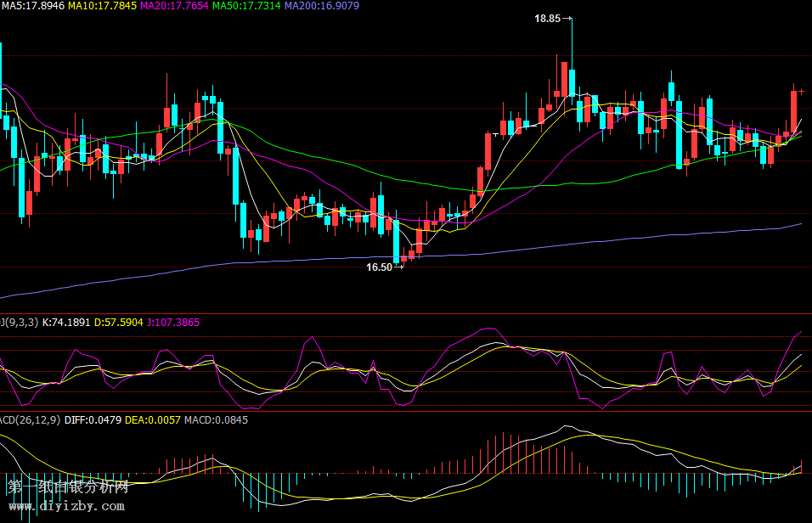Select the K:74.1891 value label
The height and width of the screenshot is (523, 812).
pos(66,323)
